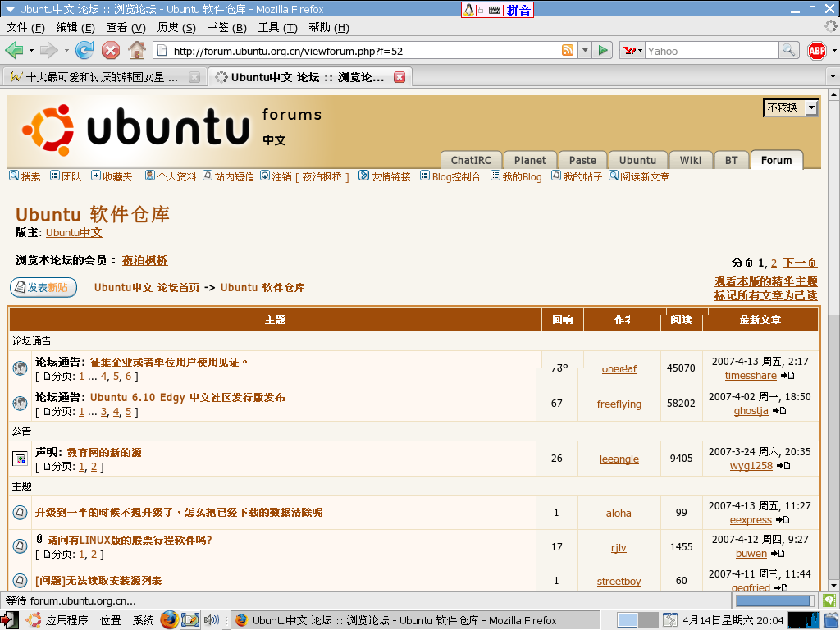840x630 pixels.
Task: Open the email launcher icon in panel
Action: pos(190,620)
